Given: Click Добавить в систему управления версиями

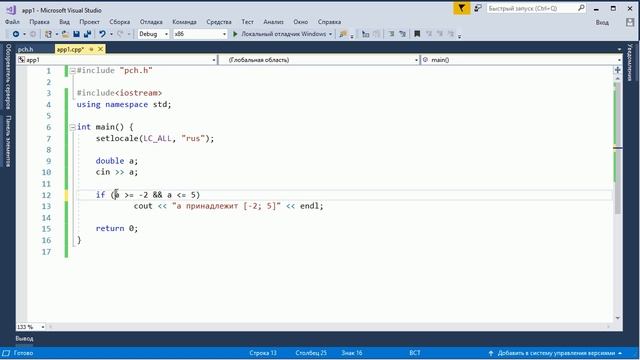Looking at the screenshot, I should point(555,353).
